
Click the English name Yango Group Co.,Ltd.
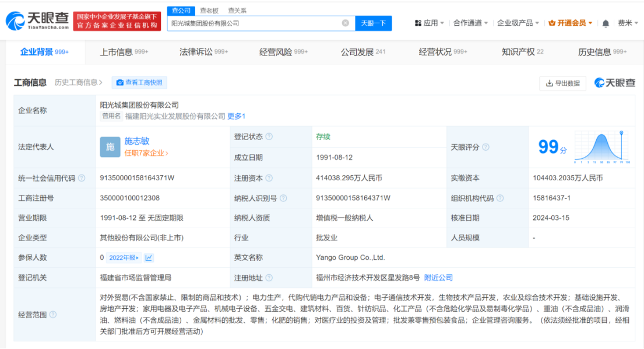coord(350,258)
